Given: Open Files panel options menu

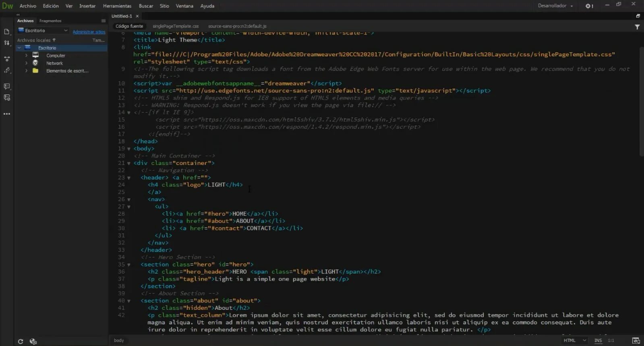Looking at the screenshot, I should (x=104, y=21).
